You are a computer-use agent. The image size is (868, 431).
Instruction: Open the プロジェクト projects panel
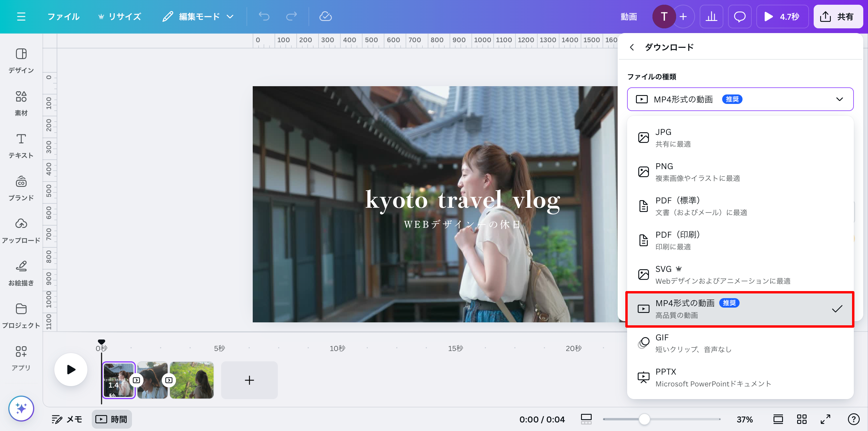click(21, 315)
